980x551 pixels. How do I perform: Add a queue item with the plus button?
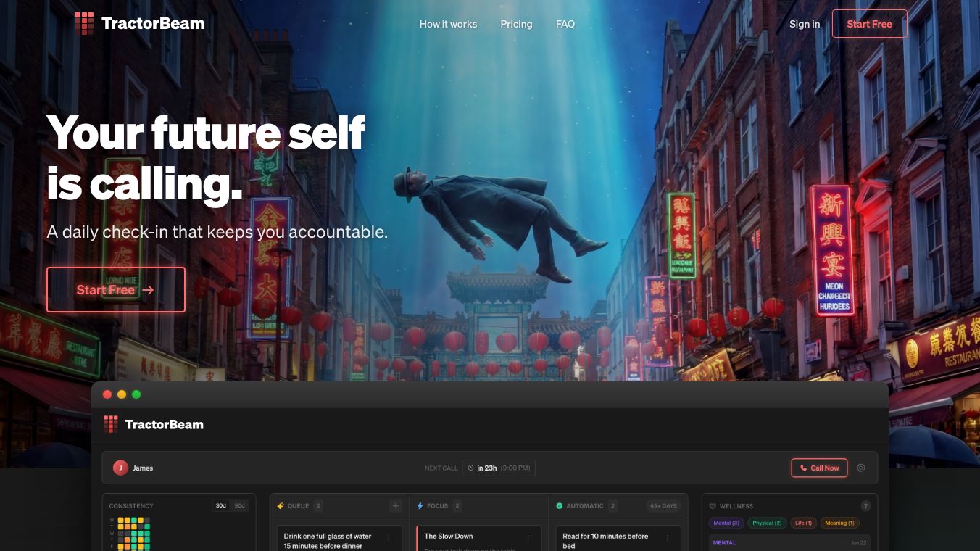coord(396,506)
